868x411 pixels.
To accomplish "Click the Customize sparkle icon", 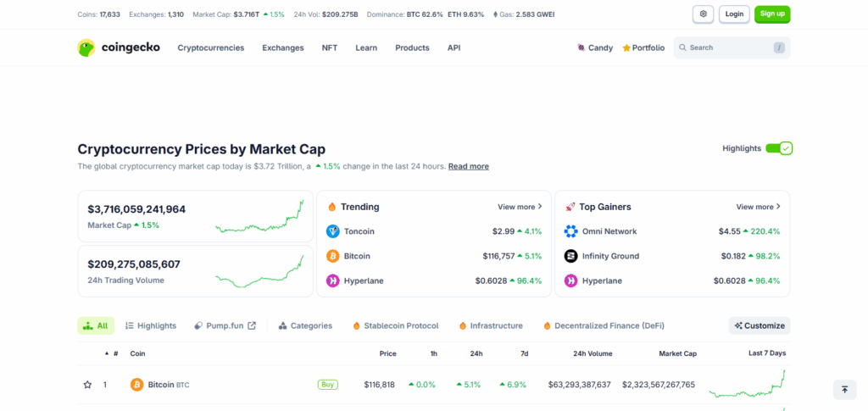I will click(738, 325).
